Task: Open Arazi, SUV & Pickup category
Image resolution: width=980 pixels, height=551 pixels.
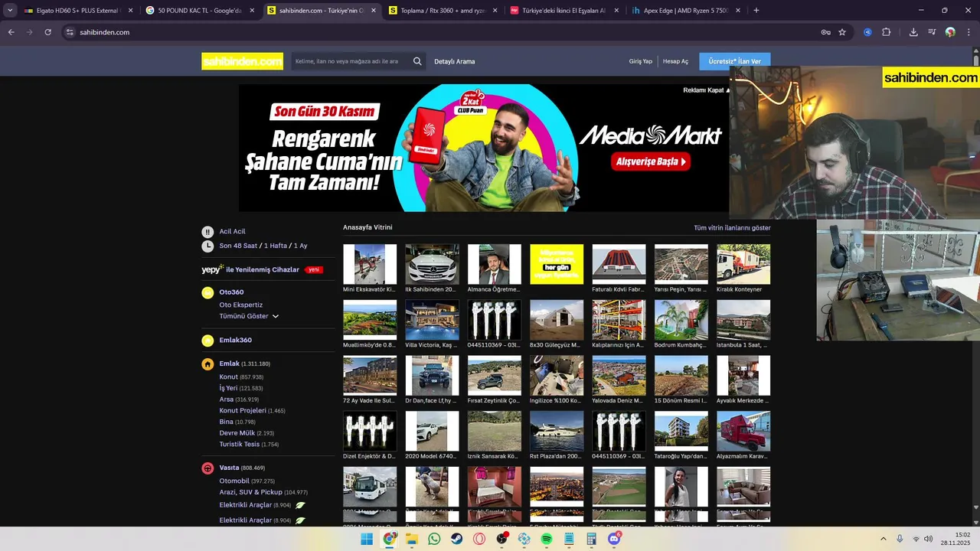Action: click(x=250, y=492)
